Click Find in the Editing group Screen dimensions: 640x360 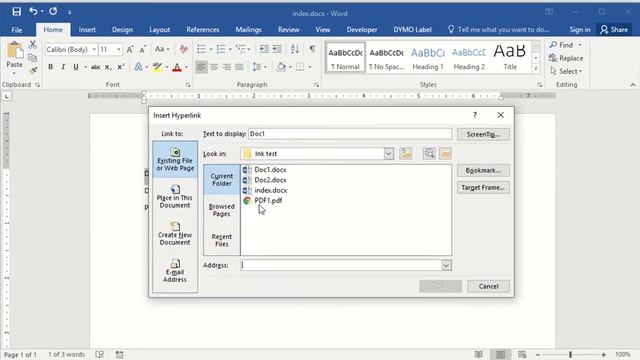[562, 45]
